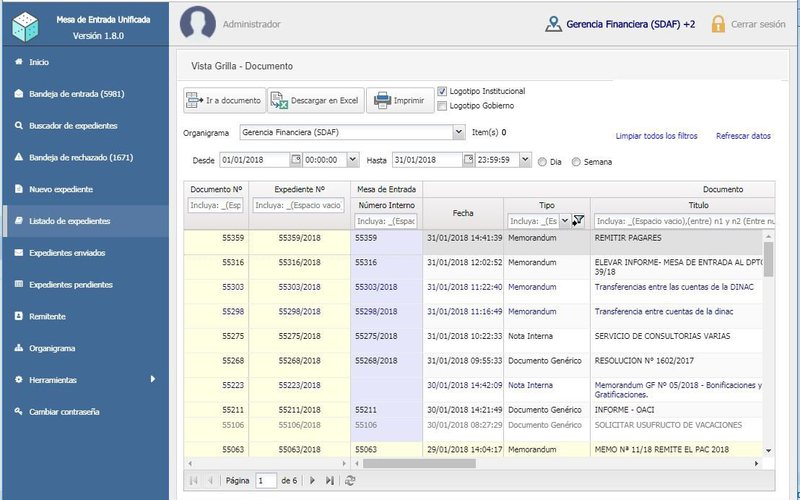The height and width of the screenshot is (500, 800).
Task: Enable Logotipo Gobierno checkbox
Action: click(442, 106)
